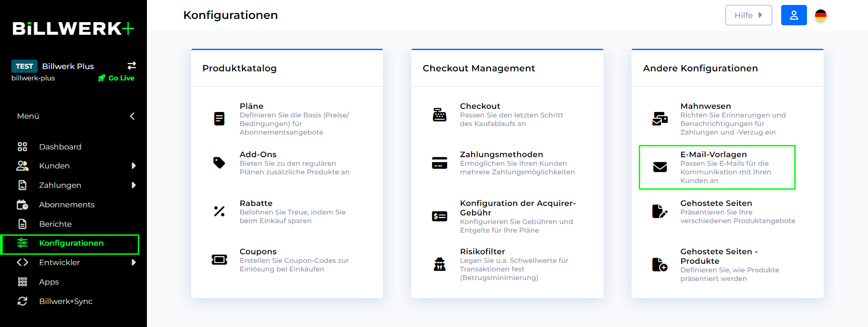Click the billwerk-plus subdomain text
Viewport: 868px width, 327px height.
33,78
